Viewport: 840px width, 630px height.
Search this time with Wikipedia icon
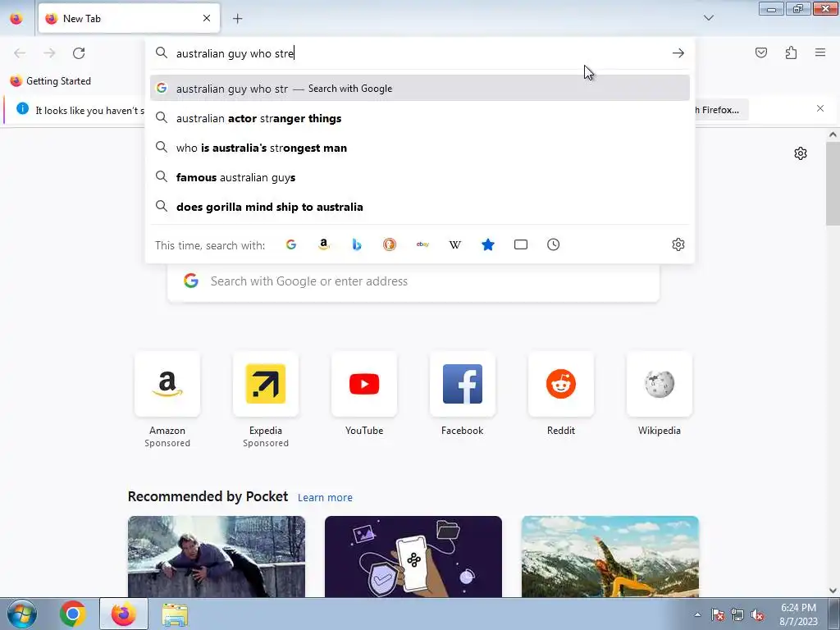pos(454,244)
